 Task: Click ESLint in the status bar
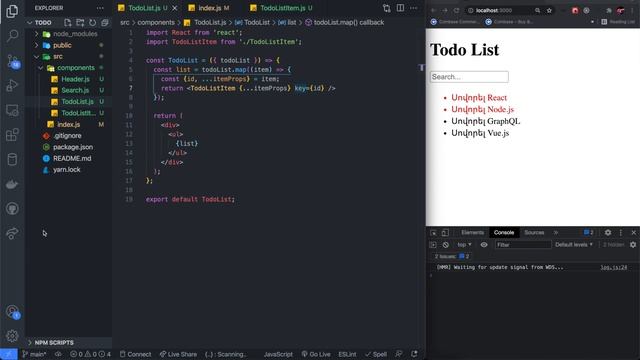pyautogui.click(x=347, y=354)
